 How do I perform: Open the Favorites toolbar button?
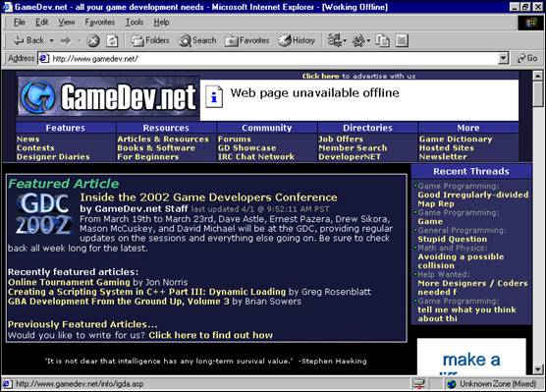pos(246,40)
